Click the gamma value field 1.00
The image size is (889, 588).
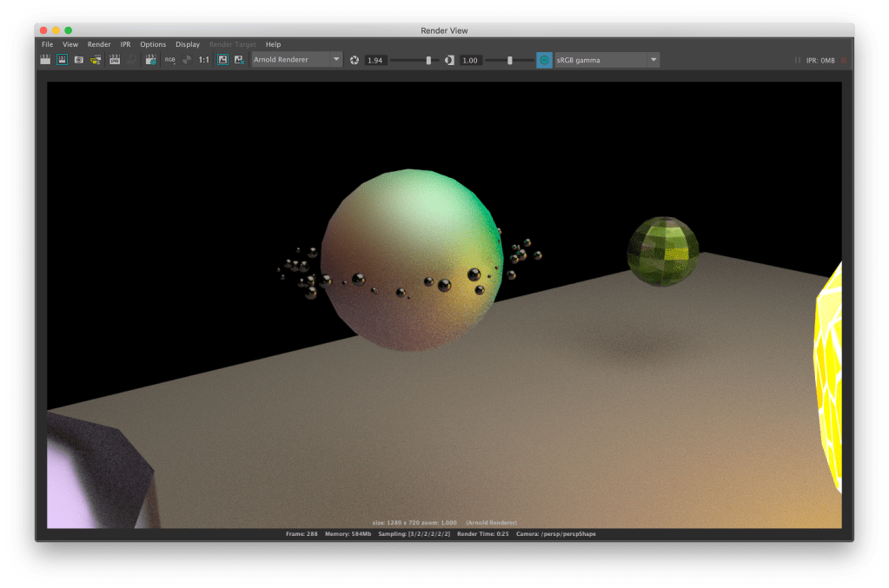[470, 61]
